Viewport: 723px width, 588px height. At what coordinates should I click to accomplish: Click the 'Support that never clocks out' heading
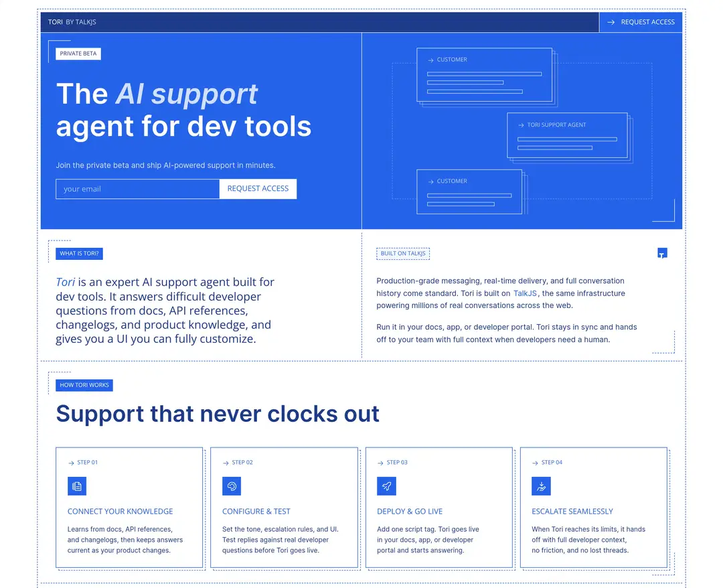(218, 414)
